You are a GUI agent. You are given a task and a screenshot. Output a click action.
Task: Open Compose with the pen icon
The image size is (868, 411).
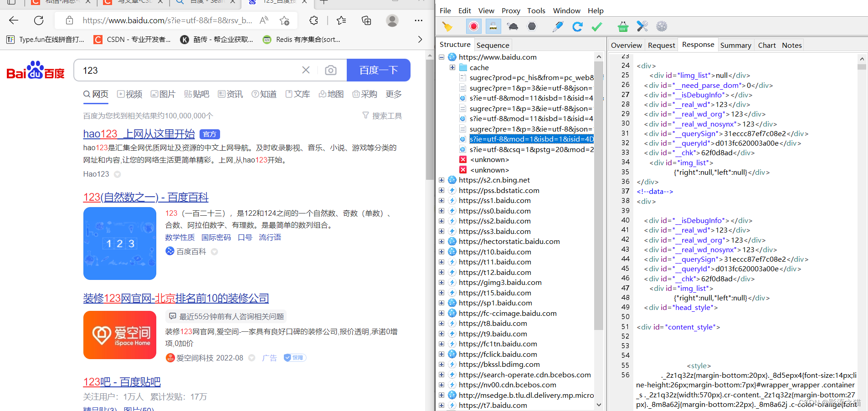click(x=558, y=26)
